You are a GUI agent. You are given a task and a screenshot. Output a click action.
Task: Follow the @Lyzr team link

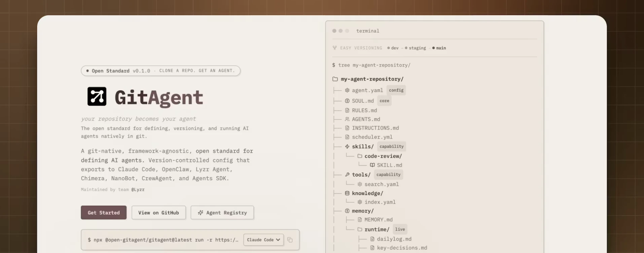[138, 189]
